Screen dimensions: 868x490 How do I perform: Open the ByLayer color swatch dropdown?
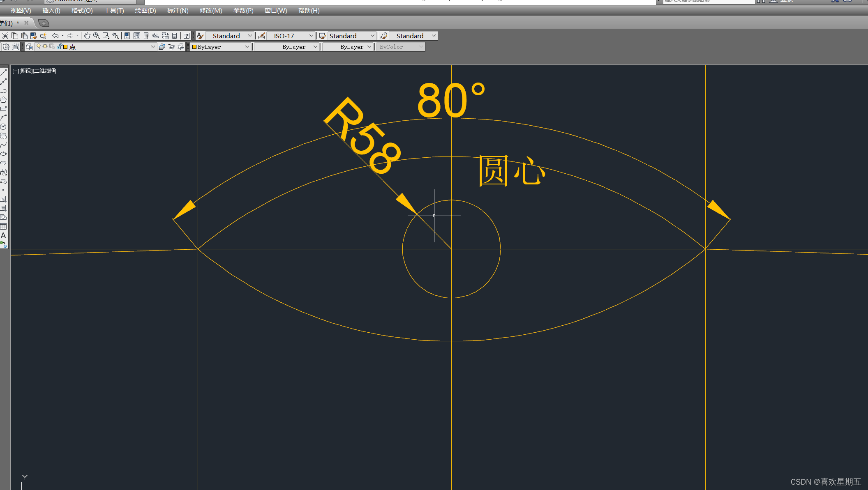click(x=247, y=47)
